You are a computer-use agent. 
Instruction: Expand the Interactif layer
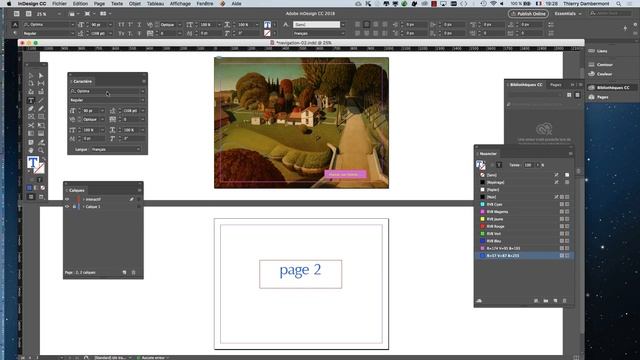[84, 199]
